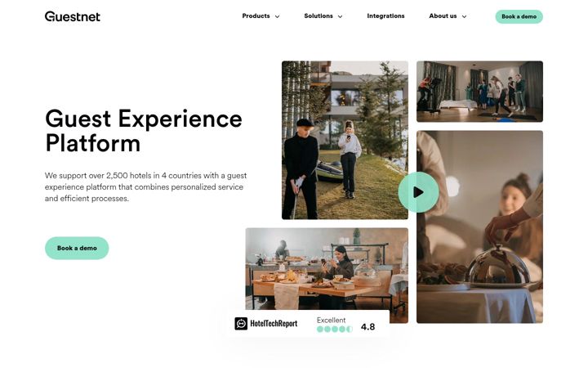Click the 'We support over 2,500 hotels' paragraph
The height and width of the screenshot is (368, 588).
pyautogui.click(x=146, y=186)
